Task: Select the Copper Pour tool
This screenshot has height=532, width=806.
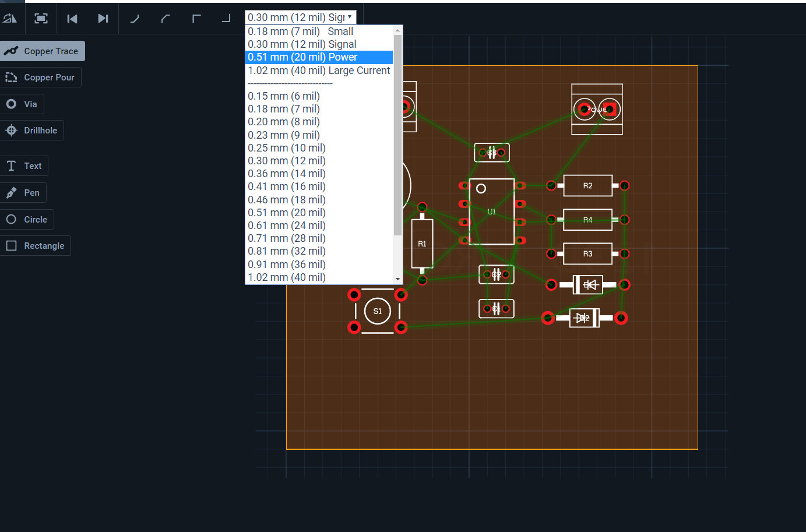Action: click(41, 77)
